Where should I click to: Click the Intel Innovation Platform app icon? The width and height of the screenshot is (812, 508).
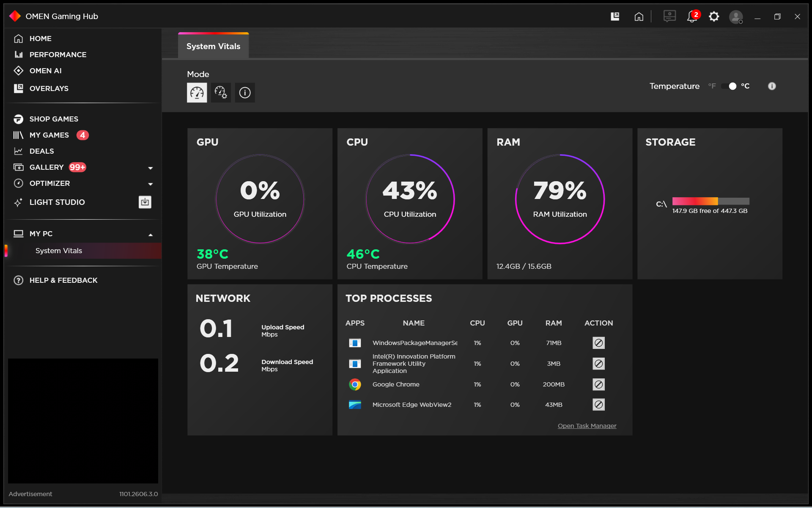pyautogui.click(x=355, y=364)
